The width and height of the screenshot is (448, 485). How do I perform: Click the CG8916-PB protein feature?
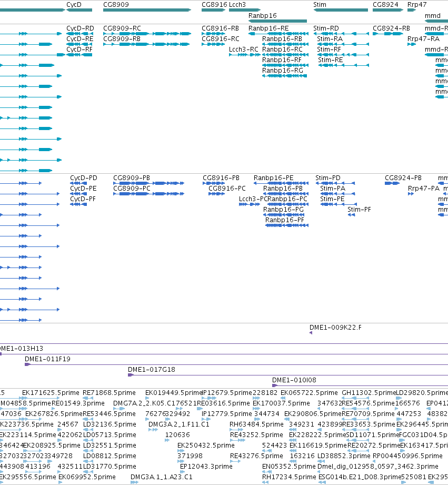pos(214,183)
